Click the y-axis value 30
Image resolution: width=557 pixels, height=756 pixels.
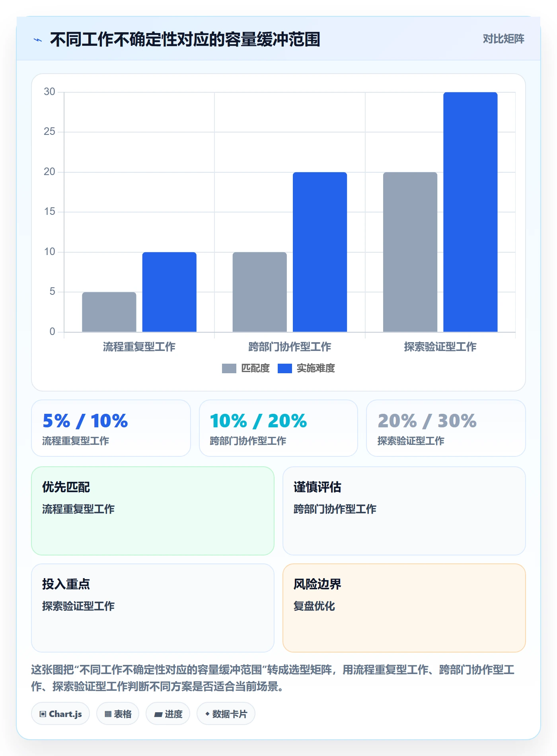click(49, 92)
